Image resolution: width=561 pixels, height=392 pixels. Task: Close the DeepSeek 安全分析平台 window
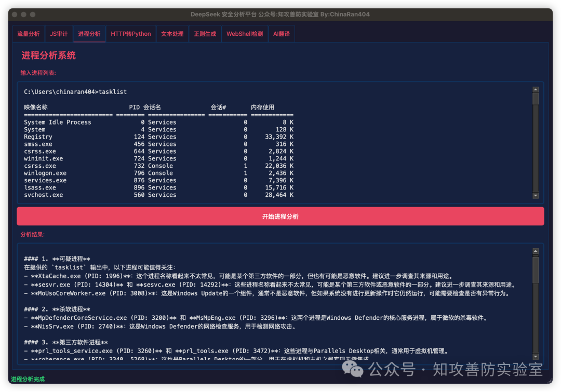pyautogui.click(x=15, y=15)
